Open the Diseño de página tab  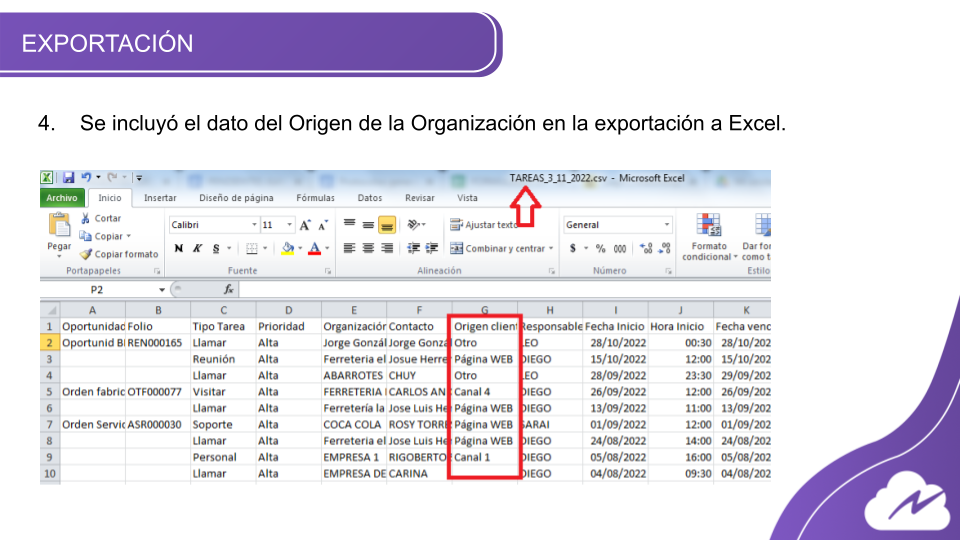pyautogui.click(x=236, y=198)
